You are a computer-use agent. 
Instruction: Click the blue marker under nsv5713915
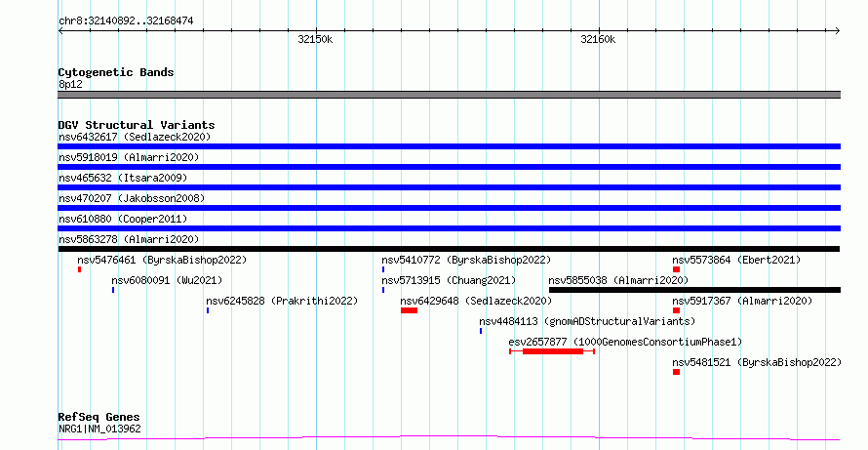coord(383,290)
